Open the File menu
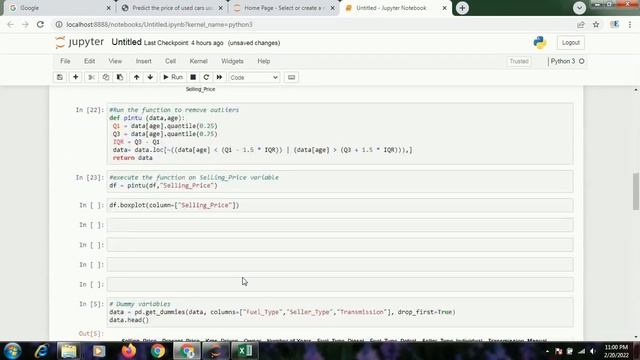The image size is (640, 360). [x=65, y=61]
